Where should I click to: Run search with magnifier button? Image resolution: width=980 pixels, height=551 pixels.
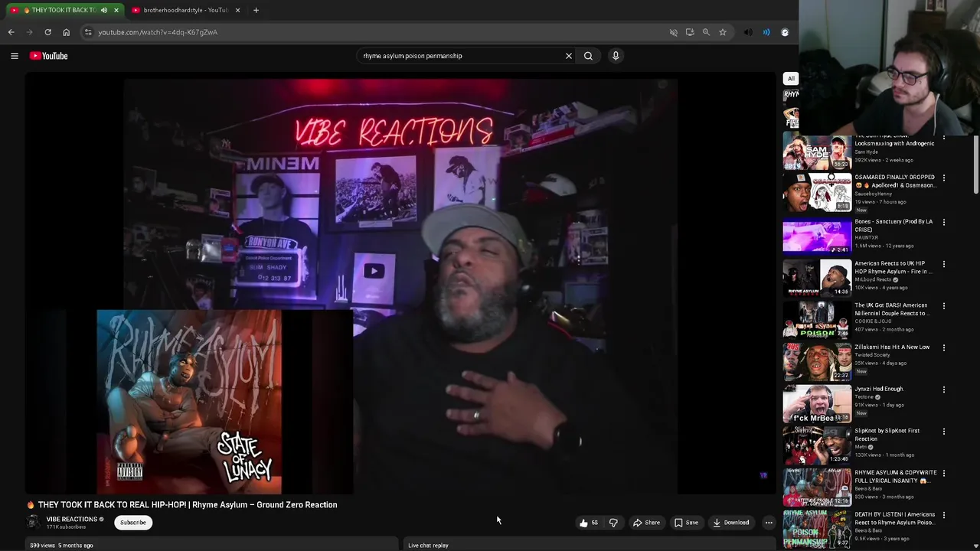(588, 56)
